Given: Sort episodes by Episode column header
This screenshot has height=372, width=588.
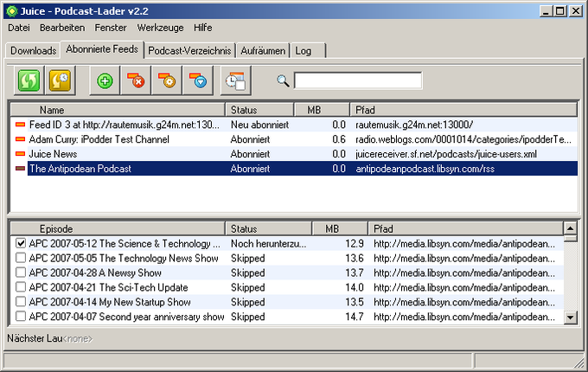Looking at the screenshot, I should pyautogui.click(x=118, y=228).
